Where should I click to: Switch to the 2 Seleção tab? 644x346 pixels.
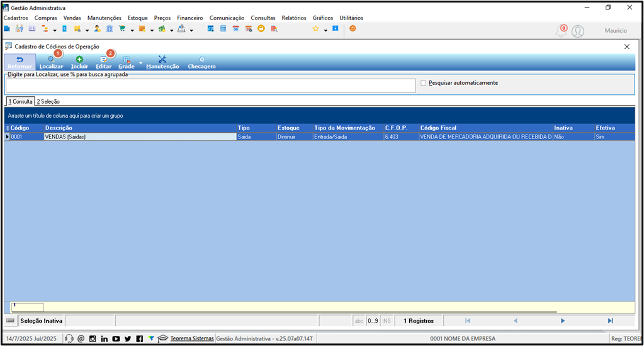pos(48,101)
